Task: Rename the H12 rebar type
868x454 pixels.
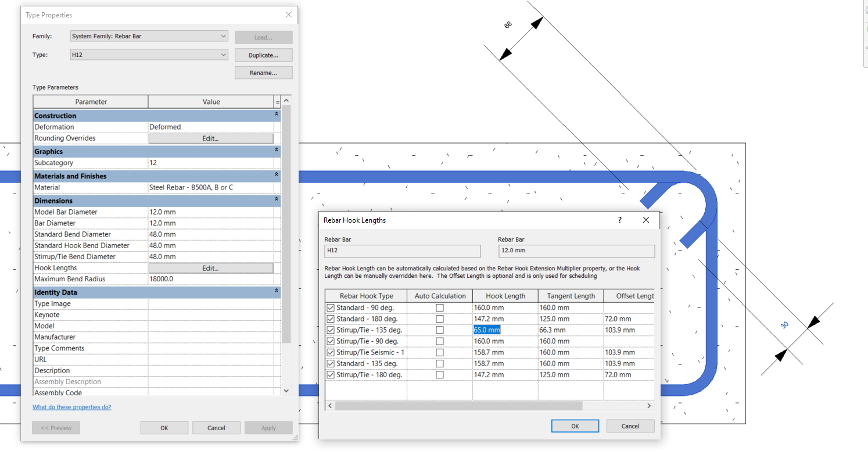Action: tap(263, 72)
